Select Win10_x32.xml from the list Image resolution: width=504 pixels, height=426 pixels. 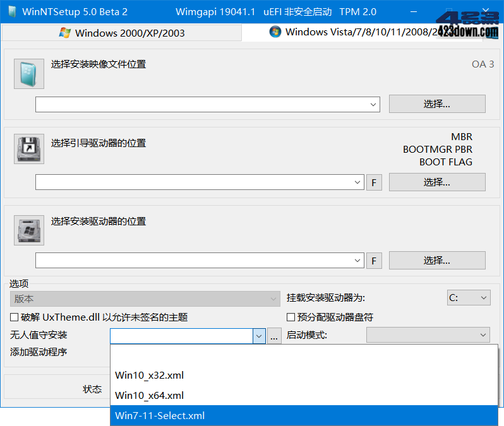click(x=304, y=376)
